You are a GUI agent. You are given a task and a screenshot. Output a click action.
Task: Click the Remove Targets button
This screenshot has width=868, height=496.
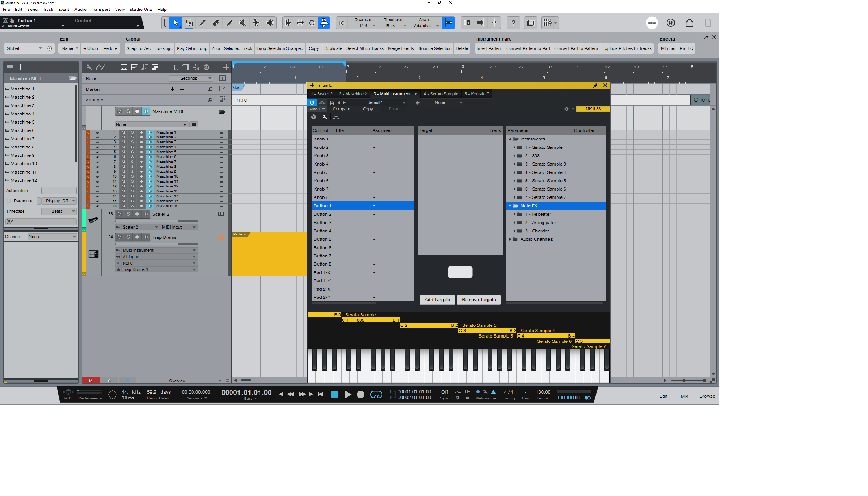(x=478, y=300)
